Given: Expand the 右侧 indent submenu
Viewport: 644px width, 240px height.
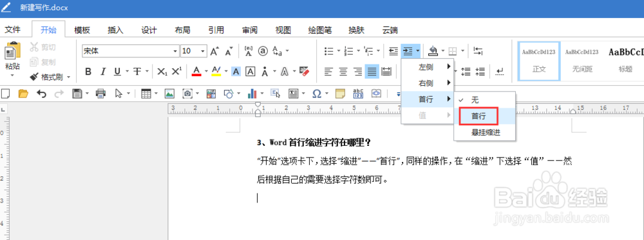Looking at the screenshot, I should [x=427, y=83].
